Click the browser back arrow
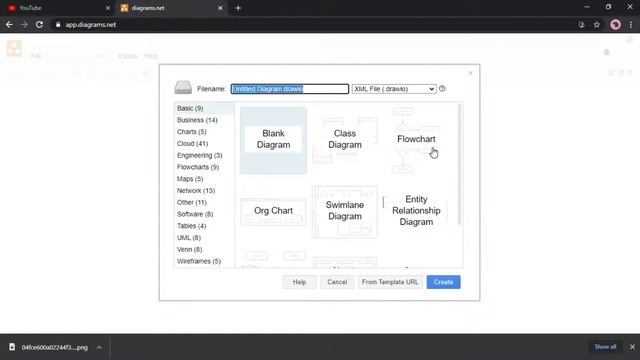The image size is (640, 360). [9, 24]
